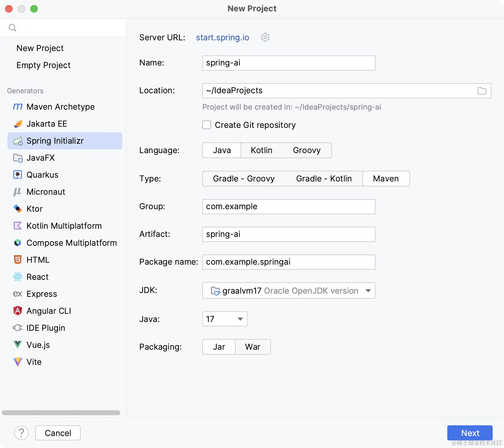This screenshot has width=504, height=448.
Task: Click the React atom icon
Action: (x=18, y=277)
